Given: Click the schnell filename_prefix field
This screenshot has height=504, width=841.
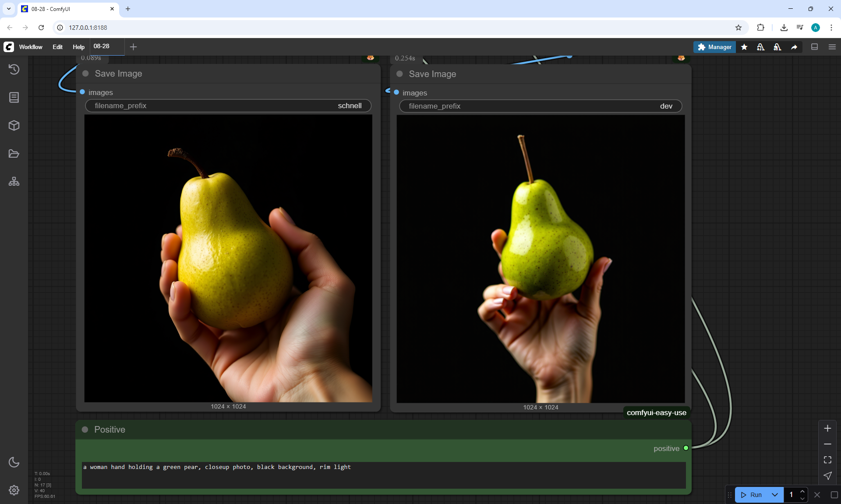Looking at the screenshot, I should tap(228, 106).
